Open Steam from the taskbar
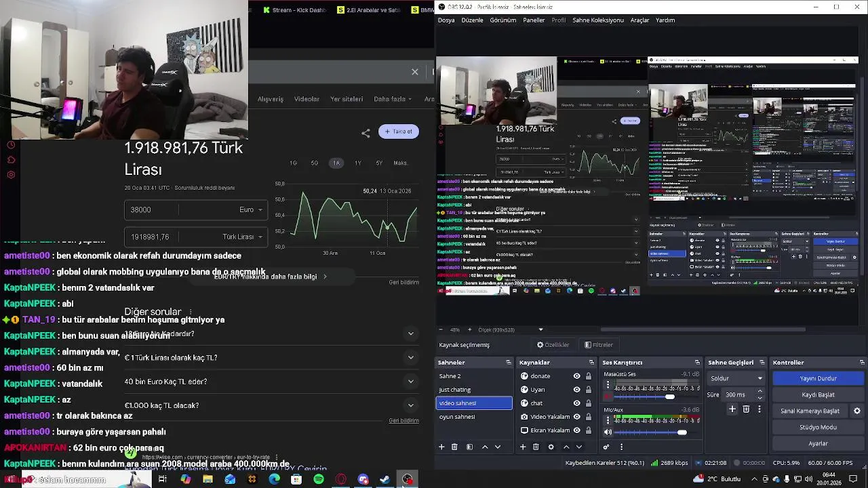This screenshot has height=488, width=868. pos(384,480)
